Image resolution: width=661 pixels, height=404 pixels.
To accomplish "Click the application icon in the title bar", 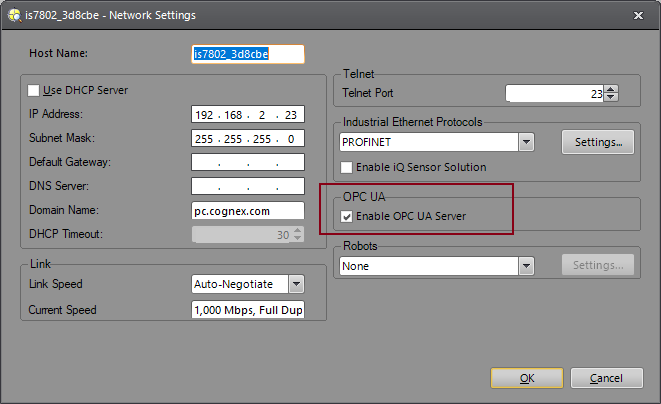I will pyautogui.click(x=13, y=15).
